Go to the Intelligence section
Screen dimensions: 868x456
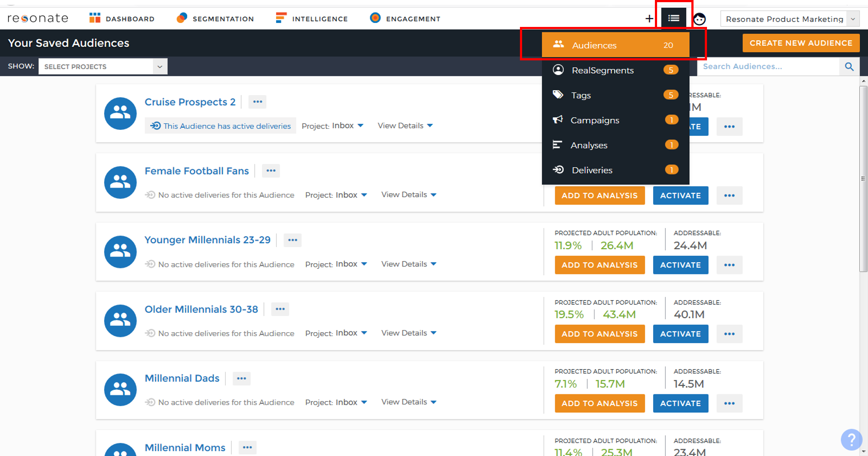click(312, 18)
